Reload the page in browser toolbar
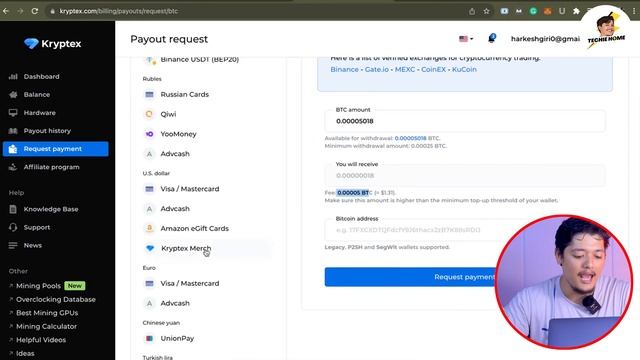This screenshot has height=360, width=640. pos(35,11)
